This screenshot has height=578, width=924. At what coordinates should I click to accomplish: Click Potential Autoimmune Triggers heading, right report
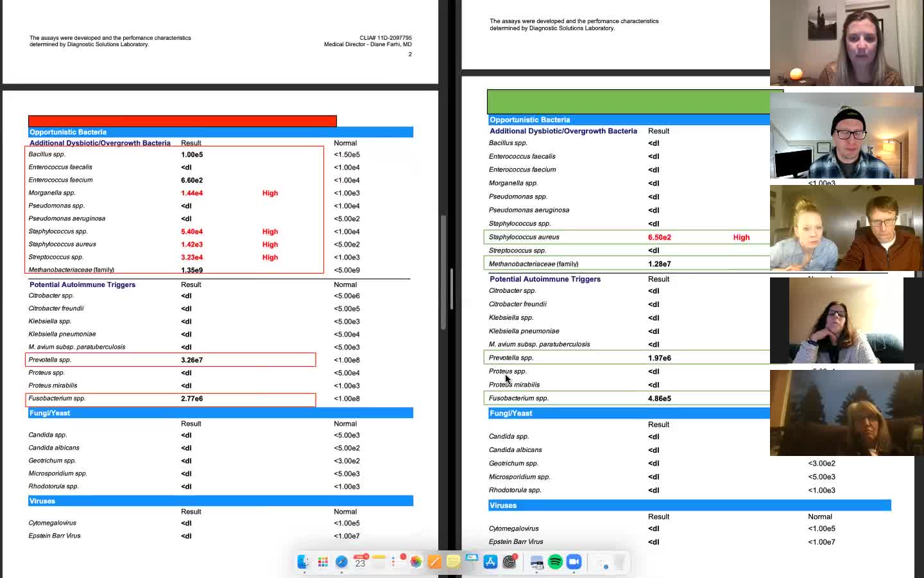545,279
